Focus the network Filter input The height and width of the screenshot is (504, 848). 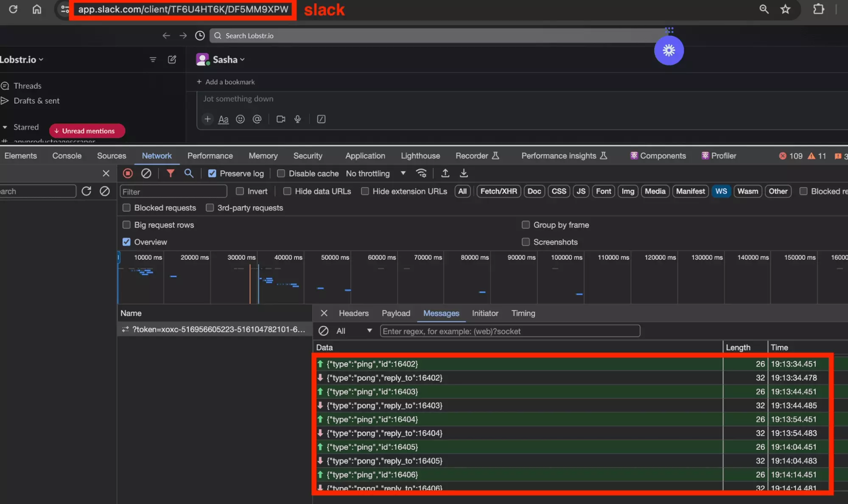point(173,191)
